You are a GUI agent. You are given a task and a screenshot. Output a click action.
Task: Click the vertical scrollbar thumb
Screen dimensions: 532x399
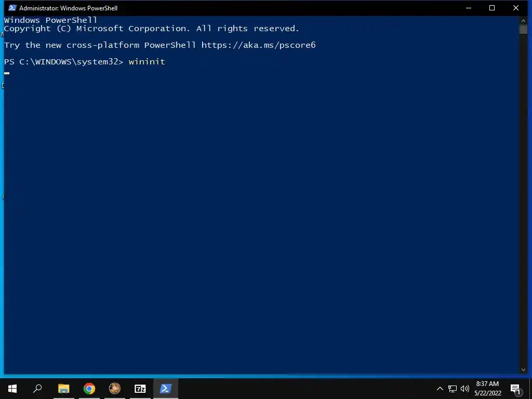[x=523, y=30]
